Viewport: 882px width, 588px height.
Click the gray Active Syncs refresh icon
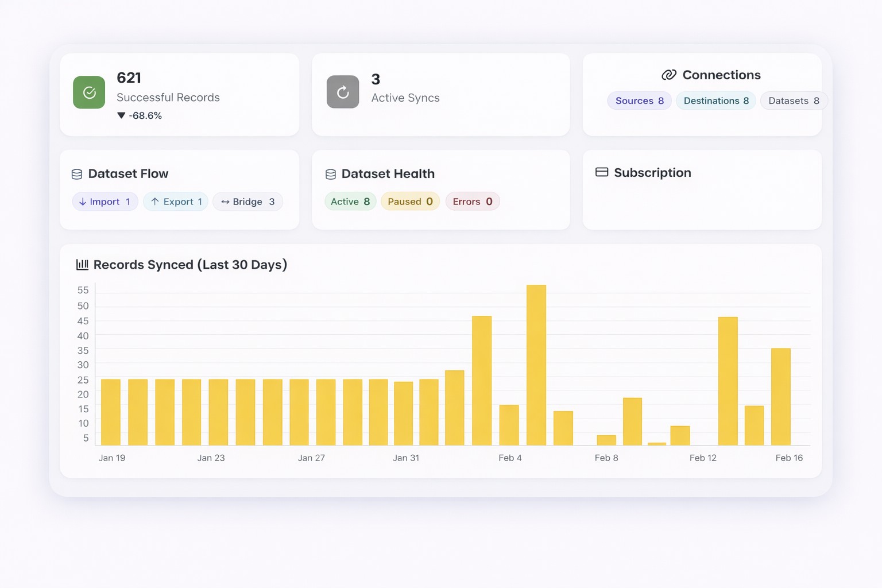coord(343,92)
